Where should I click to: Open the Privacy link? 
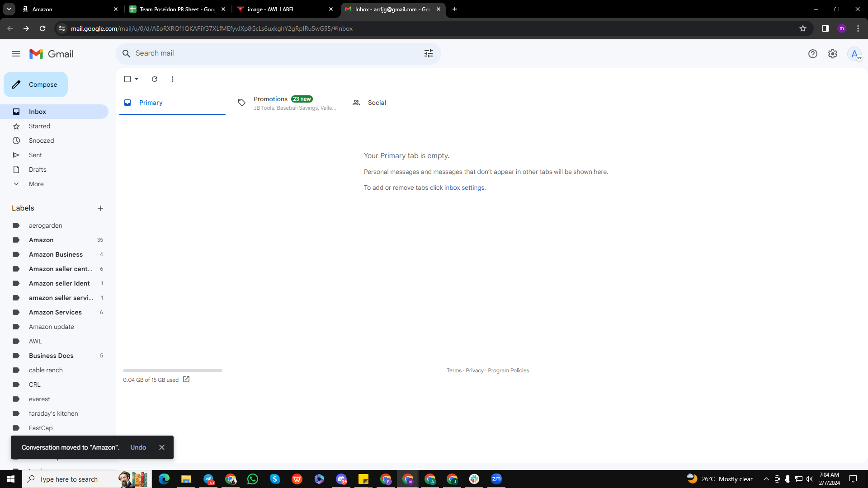coord(475,371)
